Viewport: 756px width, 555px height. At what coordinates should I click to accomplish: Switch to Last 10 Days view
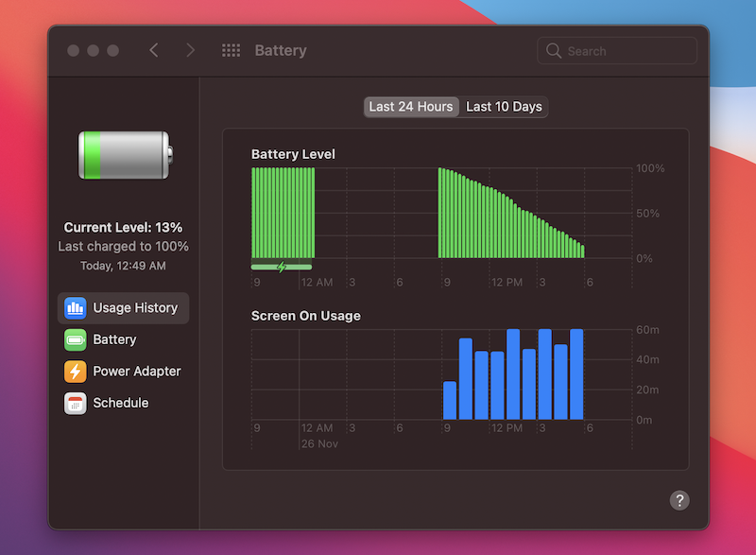(x=504, y=107)
